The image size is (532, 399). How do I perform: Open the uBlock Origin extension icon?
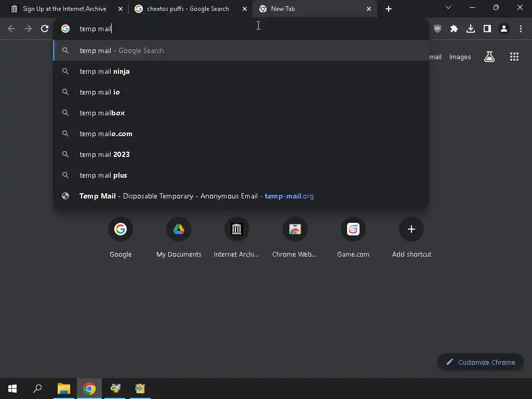(x=437, y=29)
